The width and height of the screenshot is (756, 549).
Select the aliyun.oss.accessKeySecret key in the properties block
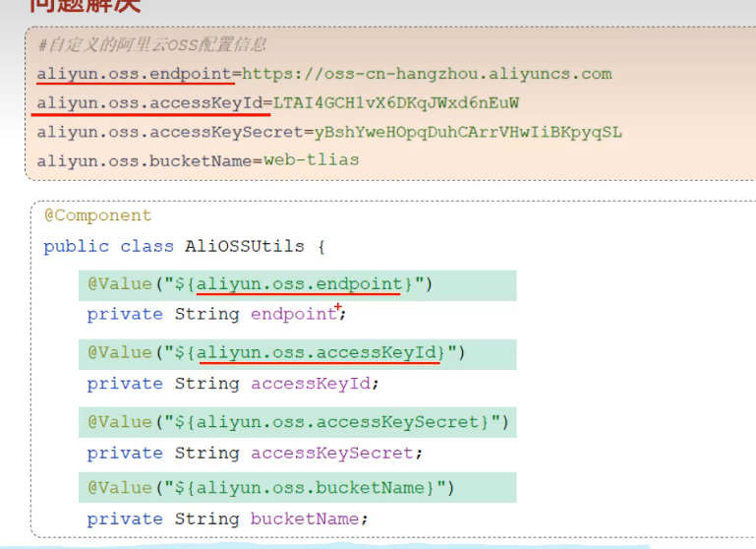tap(169, 132)
